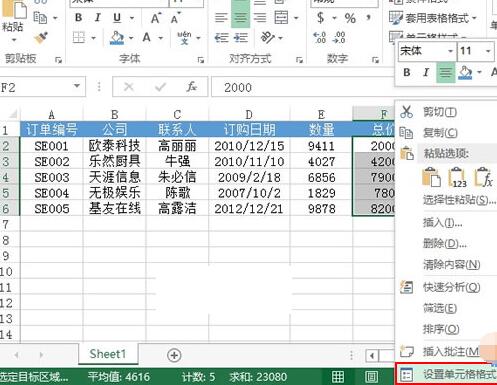
Task: Click the Paste option clipboard icon
Action: tap(431, 177)
